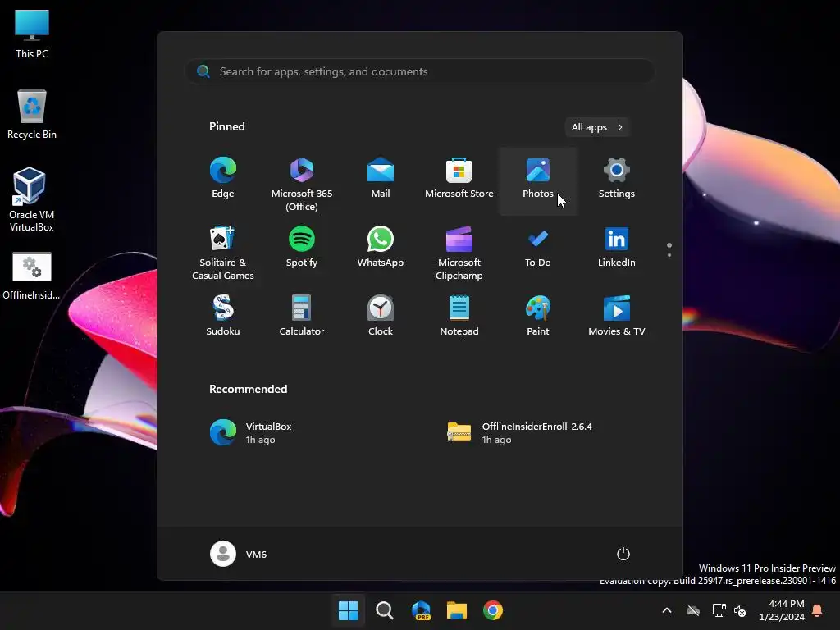Image resolution: width=840 pixels, height=630 pixels.
Task: Select the OfflineInsid... desktop file
Action: 32,276
